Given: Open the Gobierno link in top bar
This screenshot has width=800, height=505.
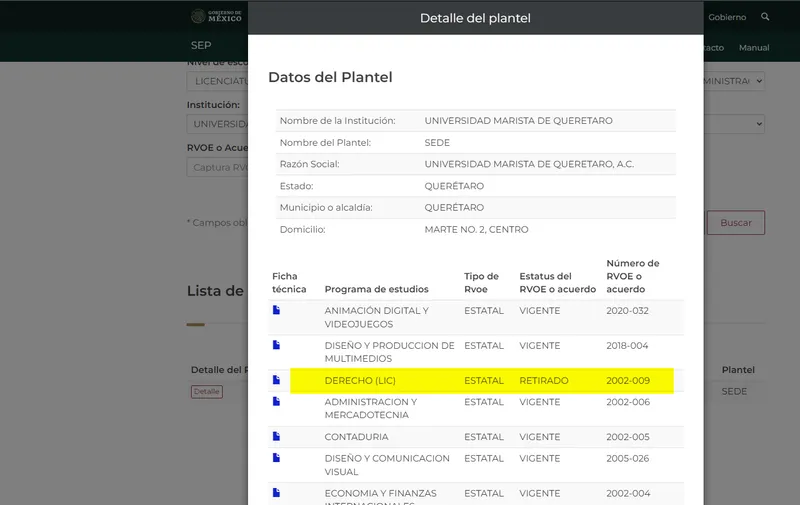Looking at the screenshot, I should pos(727,17).
